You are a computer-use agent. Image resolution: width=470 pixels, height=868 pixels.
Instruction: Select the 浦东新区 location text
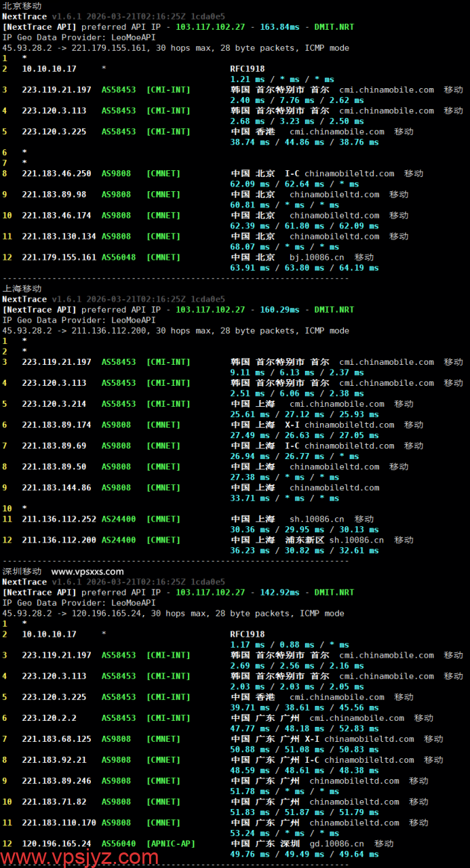305,540
